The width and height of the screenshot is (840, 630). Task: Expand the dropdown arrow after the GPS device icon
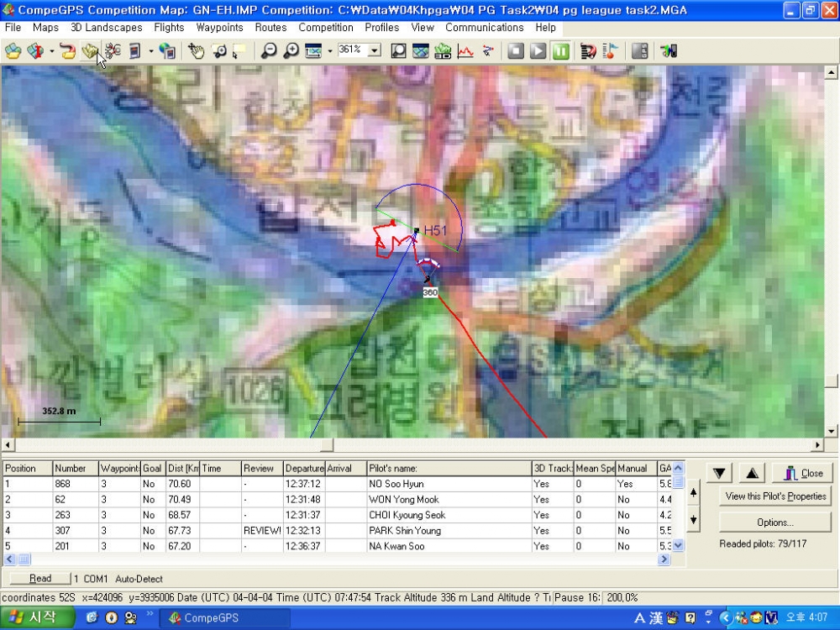pos(151,51)
